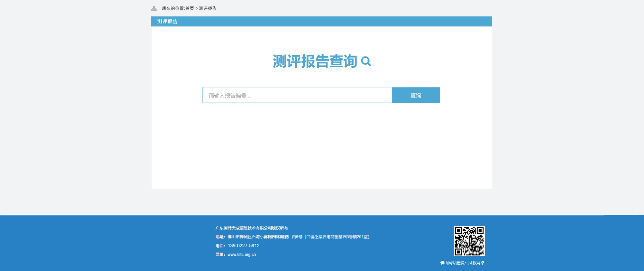The height and width of the screenshot is (271, 644).
Task: Click the large 测评报告查询 heading
Action: [x=315, y=61]
